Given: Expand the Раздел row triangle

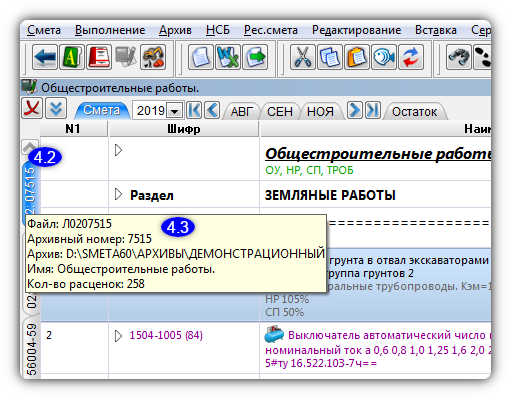Looking at the screenshot, I should [x=118, y=194].
